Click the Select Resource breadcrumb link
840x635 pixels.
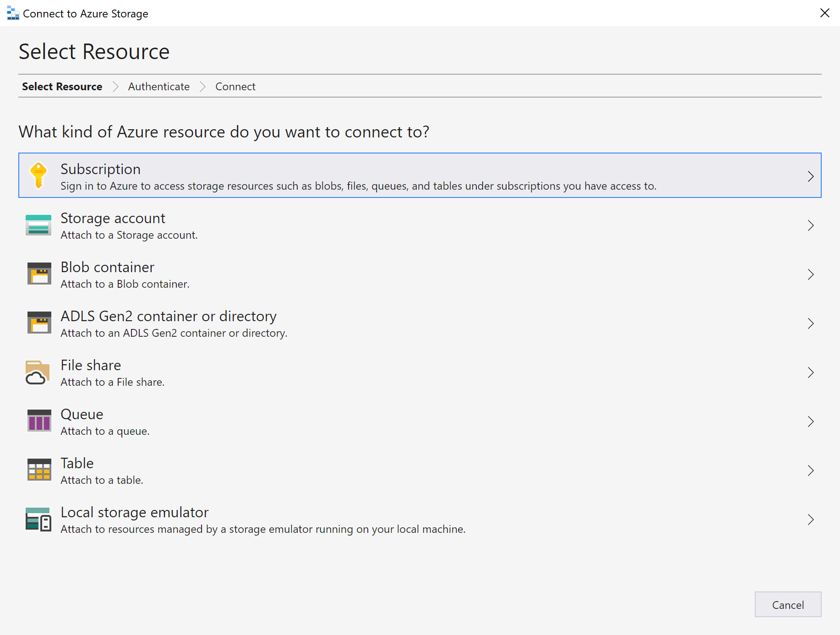tap(62, 86)
